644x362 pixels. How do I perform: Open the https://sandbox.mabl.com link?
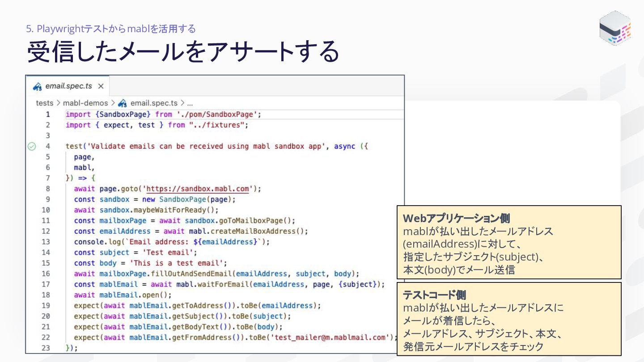[x=198, y=189]
